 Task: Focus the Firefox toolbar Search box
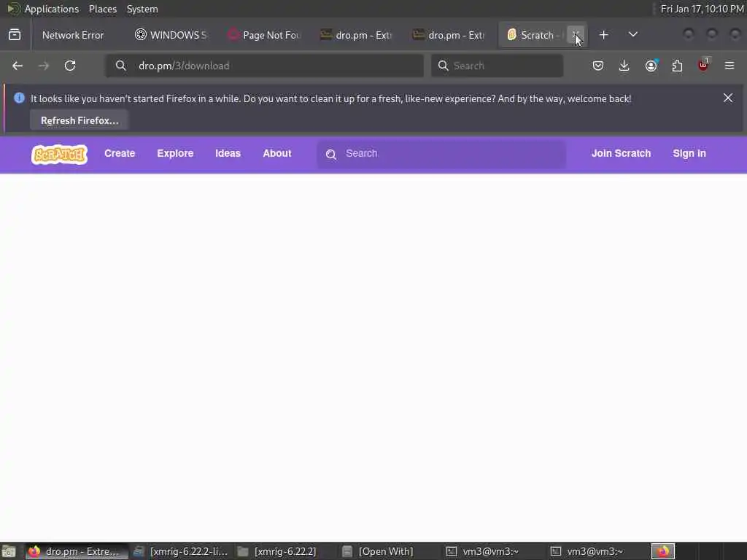(497, 66)
